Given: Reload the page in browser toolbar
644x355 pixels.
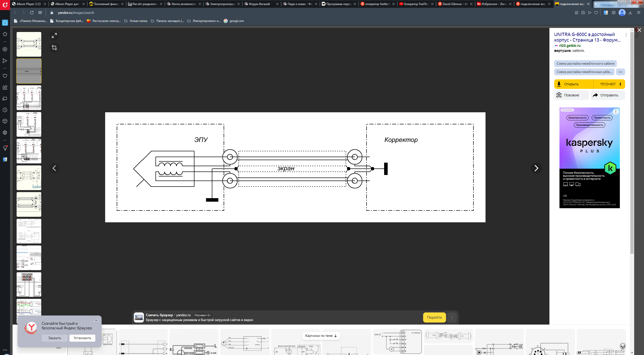Looking at the screenshot, I should [32, 13].
